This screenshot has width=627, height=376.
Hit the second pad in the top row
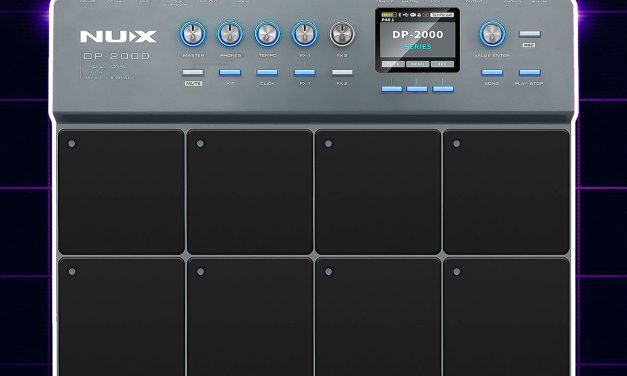tap(250, 192)
